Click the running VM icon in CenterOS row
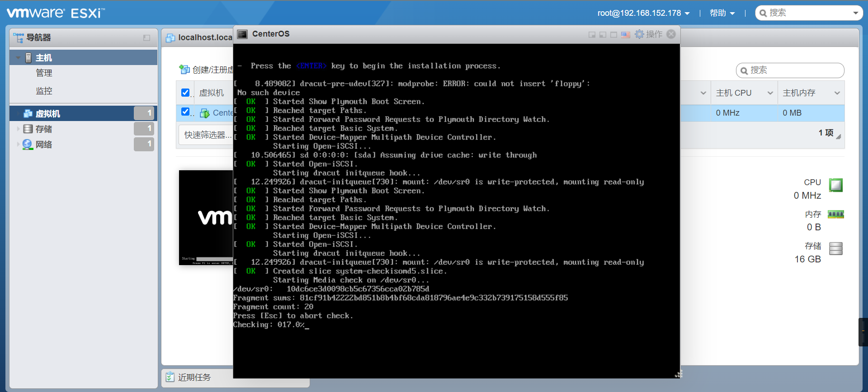Screen dimensions: 868x392 205,113
